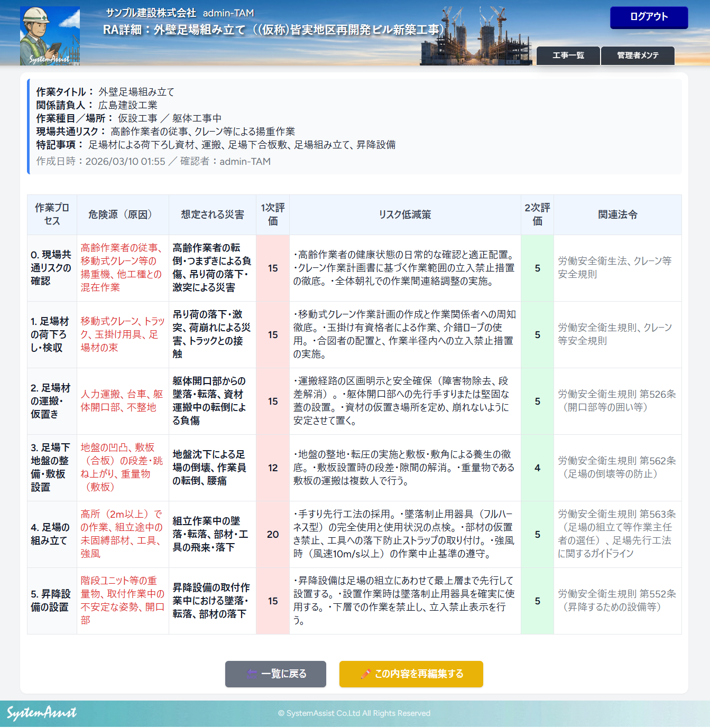
Task: Click the SystemAssist logo in the footer
Action: click(x=42, y=713)
